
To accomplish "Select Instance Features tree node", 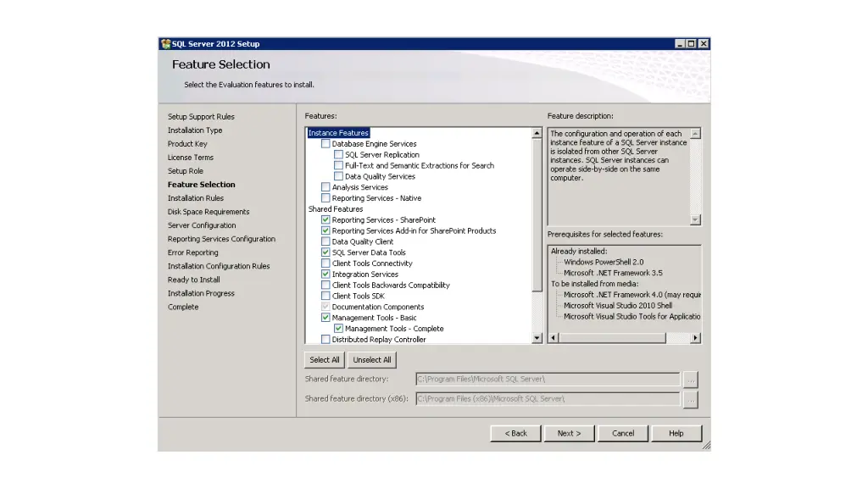I will click(338, 133).
